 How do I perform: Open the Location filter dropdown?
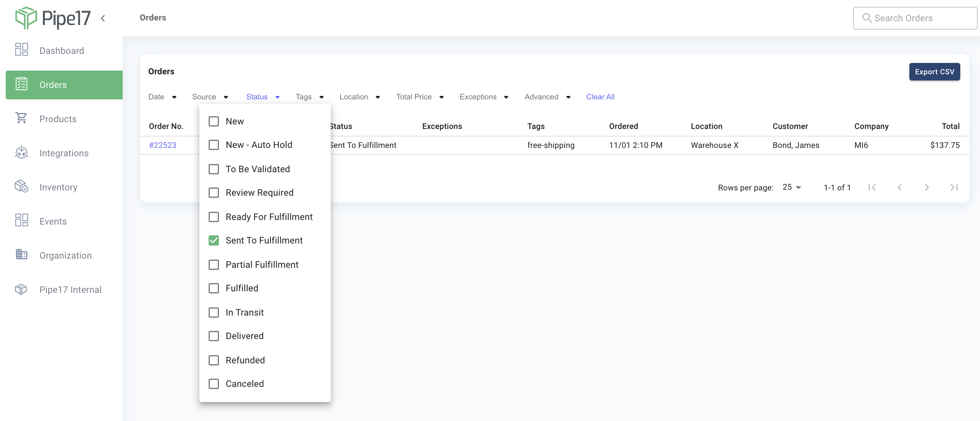point(360,97)
